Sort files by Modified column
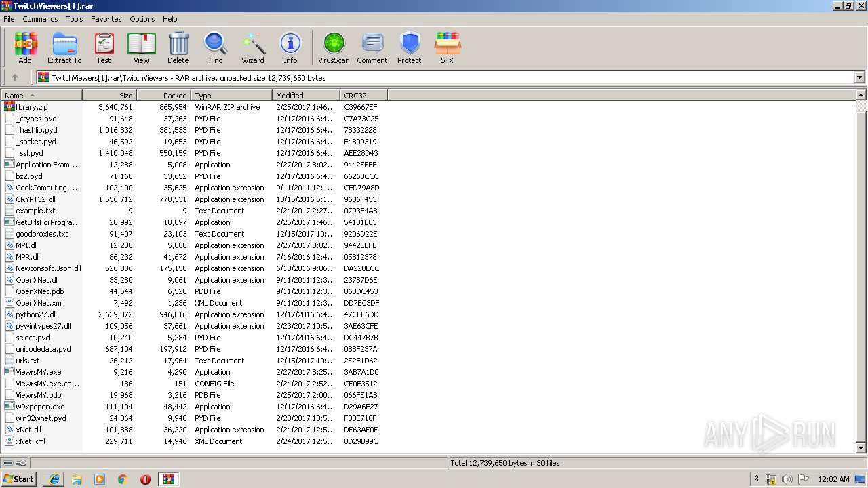868x488 pixels. 307,96
